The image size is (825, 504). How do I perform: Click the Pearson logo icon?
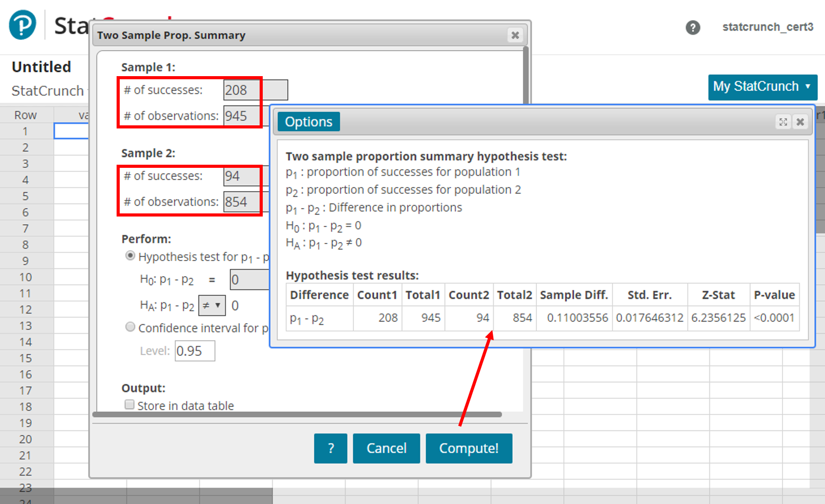coord(22,25)
